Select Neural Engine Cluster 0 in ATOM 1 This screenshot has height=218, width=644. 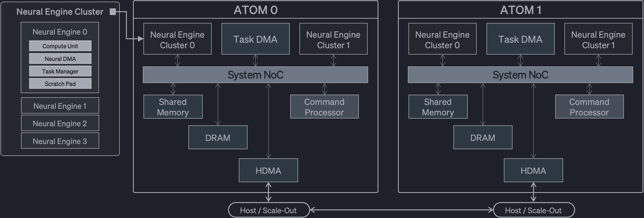pos(443,39)
